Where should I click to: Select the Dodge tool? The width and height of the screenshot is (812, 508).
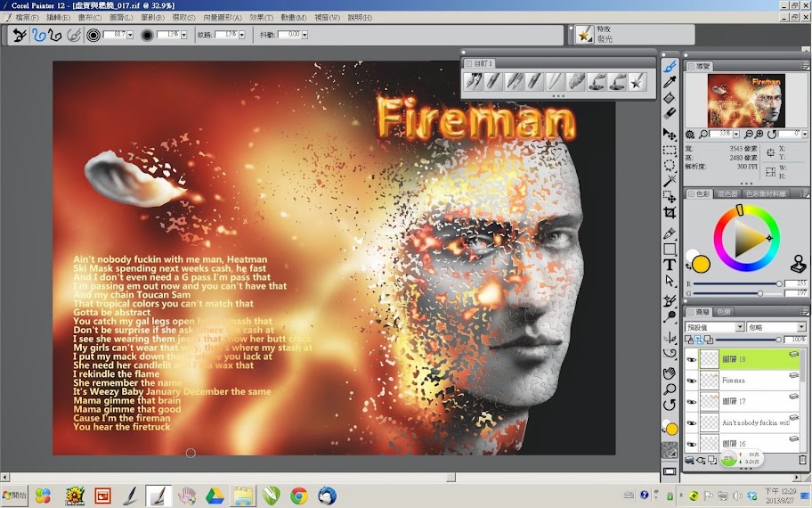[670, 316]
